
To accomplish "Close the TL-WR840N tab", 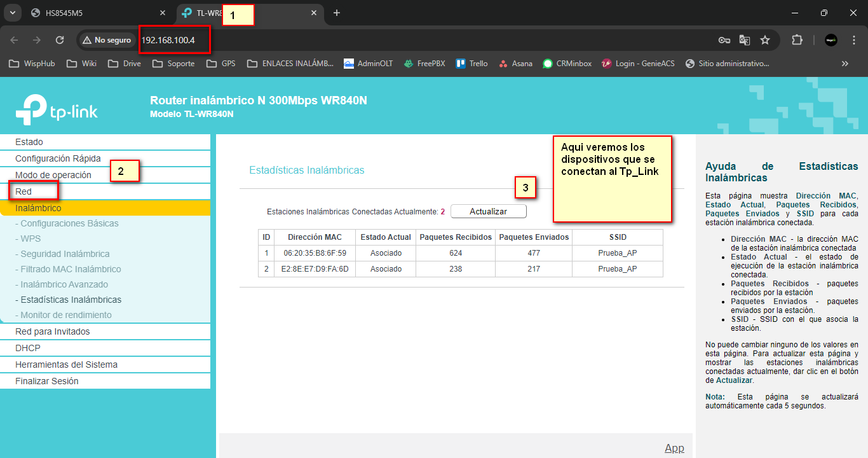I will (313, 13).
